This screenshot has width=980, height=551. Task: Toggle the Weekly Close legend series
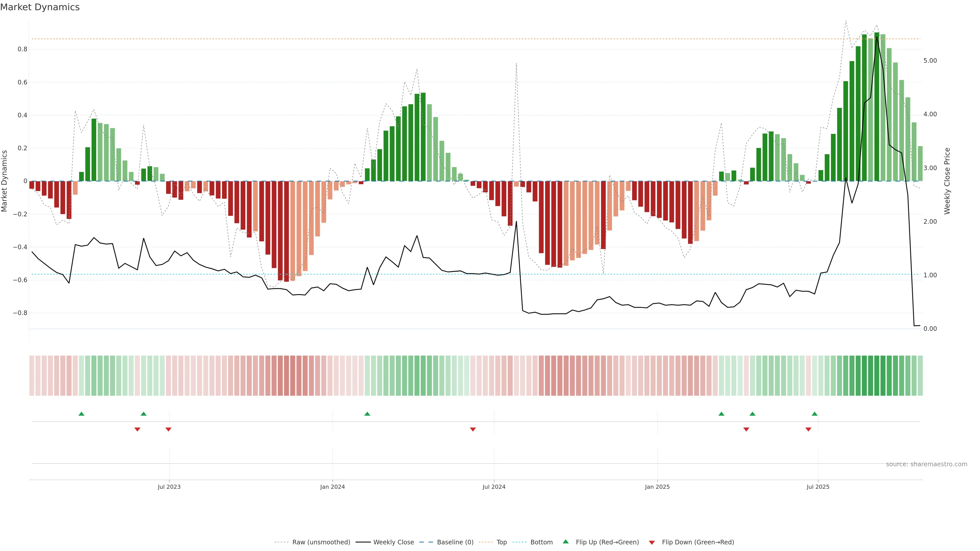(x=393, y=542)
